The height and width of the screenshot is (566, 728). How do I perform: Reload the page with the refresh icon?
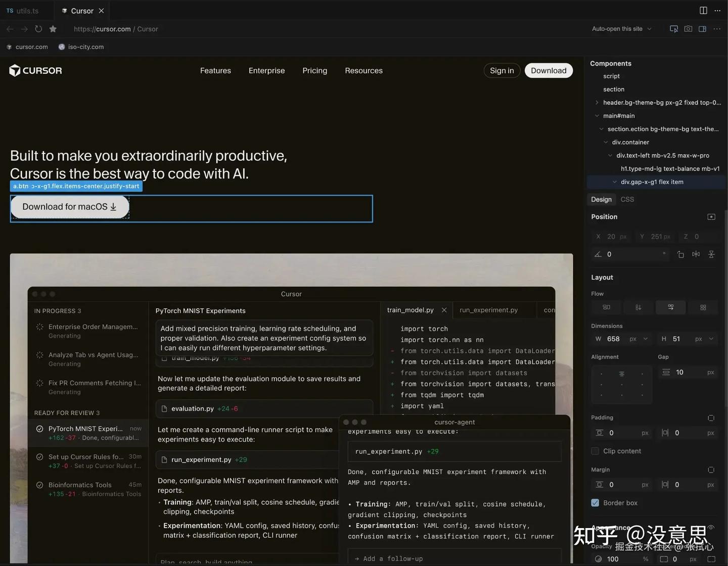pos(38,29)
